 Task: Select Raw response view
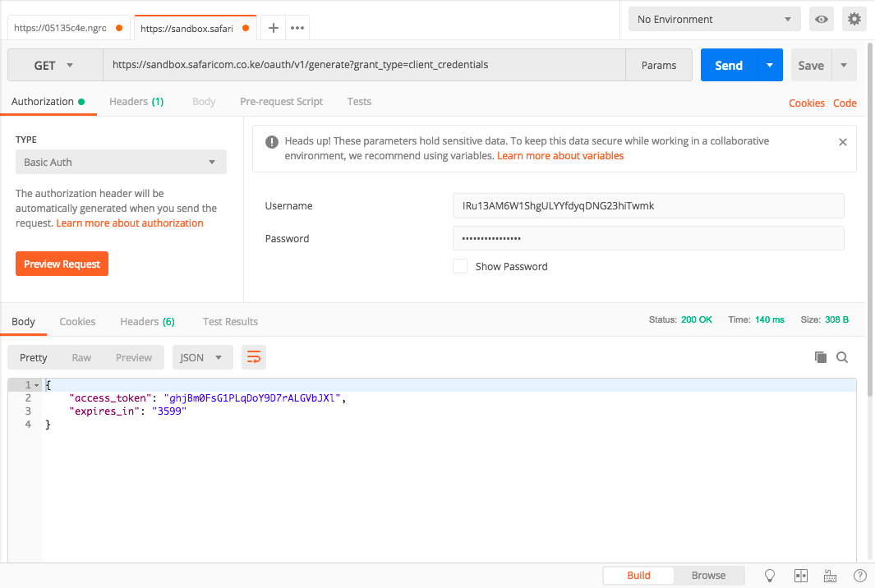(x=81, y=357)
